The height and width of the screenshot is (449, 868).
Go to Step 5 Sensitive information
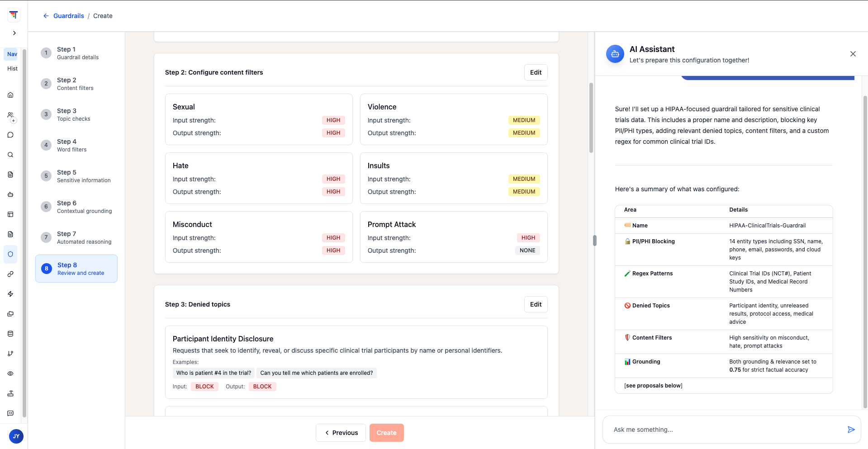coord(76,176)
